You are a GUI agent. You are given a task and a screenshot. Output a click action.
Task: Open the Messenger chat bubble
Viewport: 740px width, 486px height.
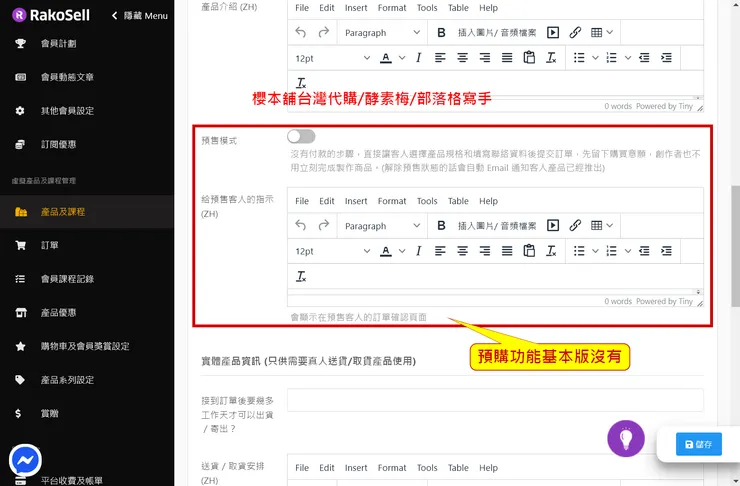[x=25, y=460]
